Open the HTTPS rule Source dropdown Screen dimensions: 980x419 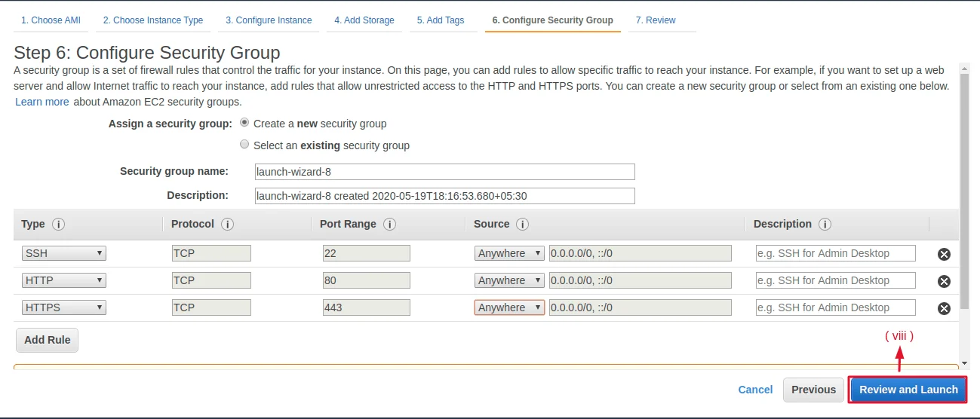tap(509, 307)
